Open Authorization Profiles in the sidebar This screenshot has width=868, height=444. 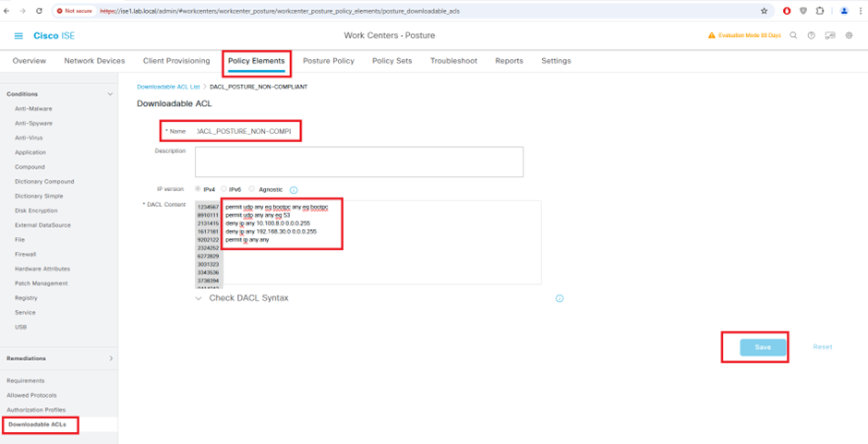point(36,410)
